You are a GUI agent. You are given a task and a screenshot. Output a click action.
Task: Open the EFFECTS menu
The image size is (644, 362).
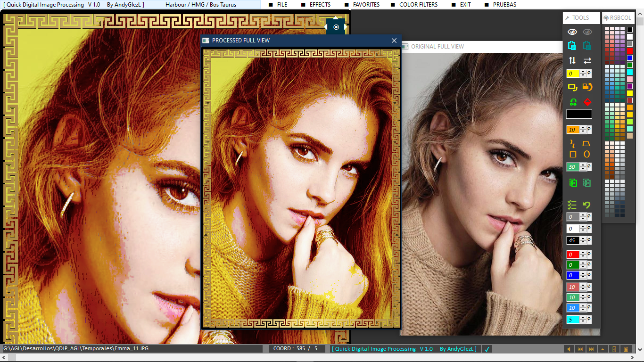[320, 5]
